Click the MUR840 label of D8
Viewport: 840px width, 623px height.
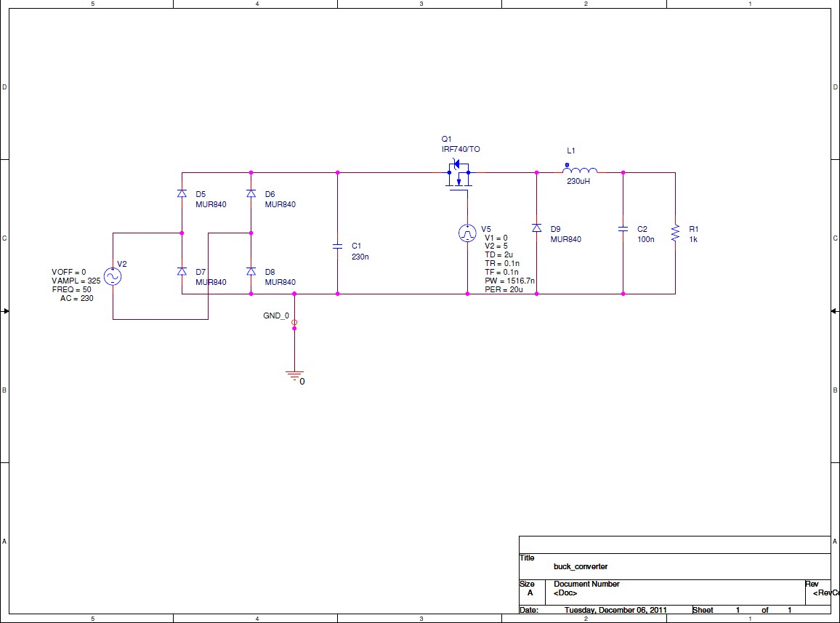point(280,282)
